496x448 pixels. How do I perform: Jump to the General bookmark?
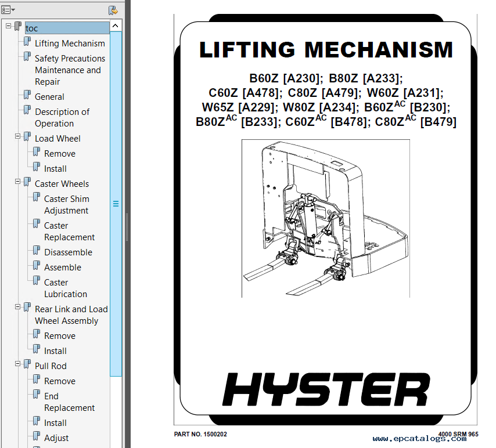click(x=49, y=97)
